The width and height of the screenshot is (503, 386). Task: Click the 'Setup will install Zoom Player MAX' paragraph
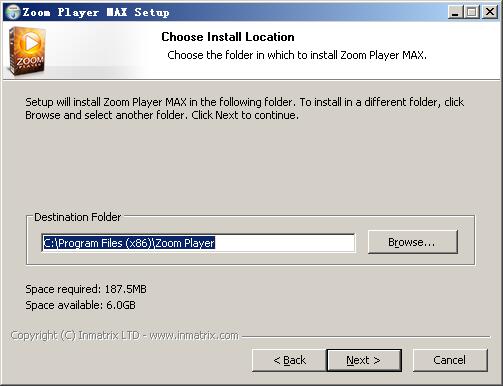[x=244, y=108]
